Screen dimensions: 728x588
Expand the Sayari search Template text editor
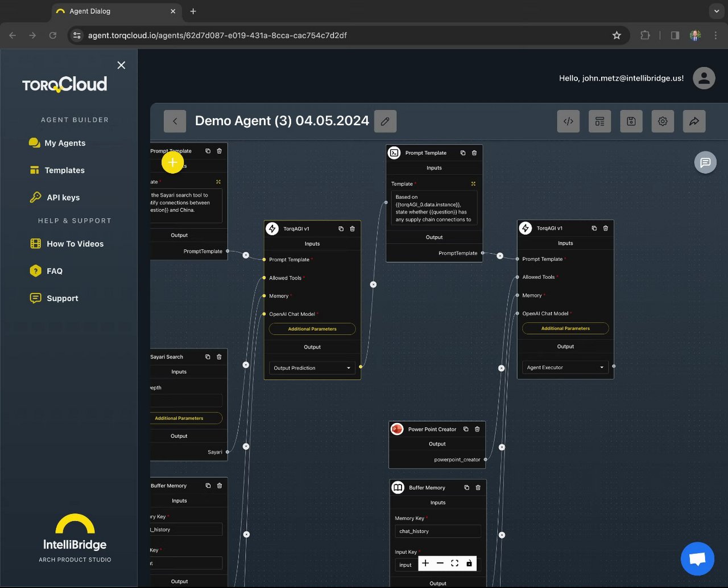[218, 182]
